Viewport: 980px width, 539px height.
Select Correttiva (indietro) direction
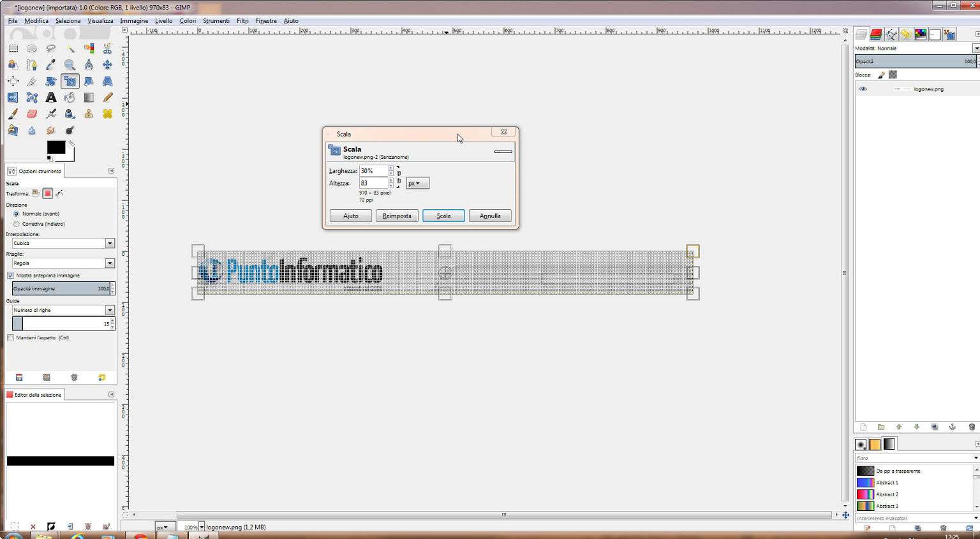pyautogui.click(x=17, y=224)
